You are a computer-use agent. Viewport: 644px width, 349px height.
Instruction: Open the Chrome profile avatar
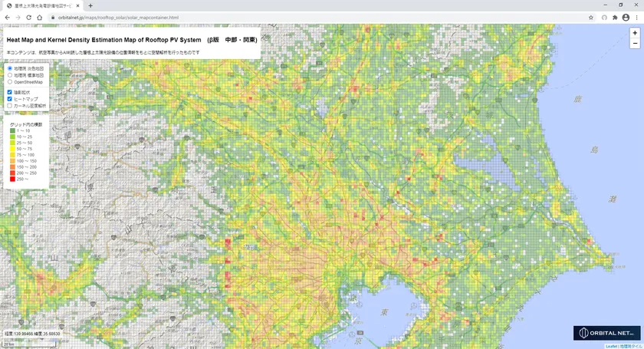tap(626, 17)
